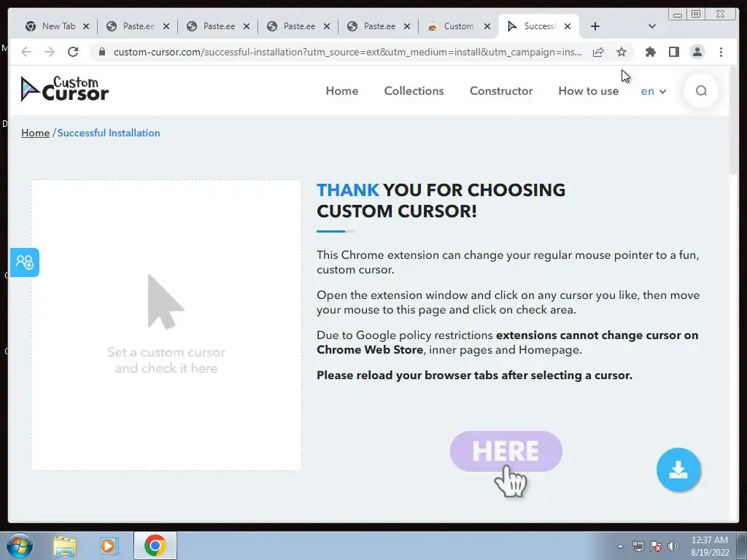Viewport: 747px width, 560px height.
Task: Click the Successful Installation breadcrumb
Action: point(109,133)
